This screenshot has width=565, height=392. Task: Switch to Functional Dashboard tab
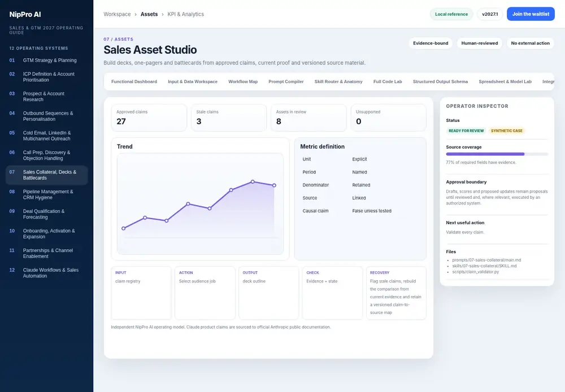pyautogui.click(x=134, y=82)
